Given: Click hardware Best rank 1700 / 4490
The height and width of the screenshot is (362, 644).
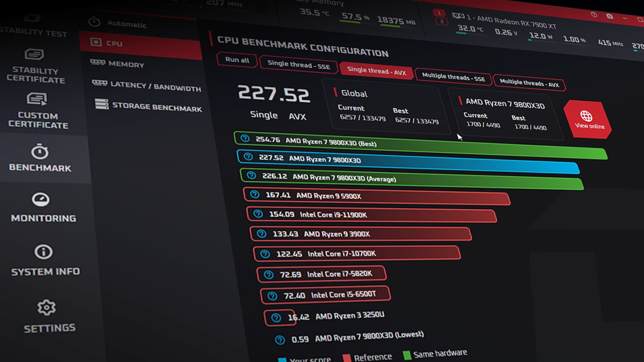Looking at the screenshot, I should pyautogui.click(x=531, y=127).
